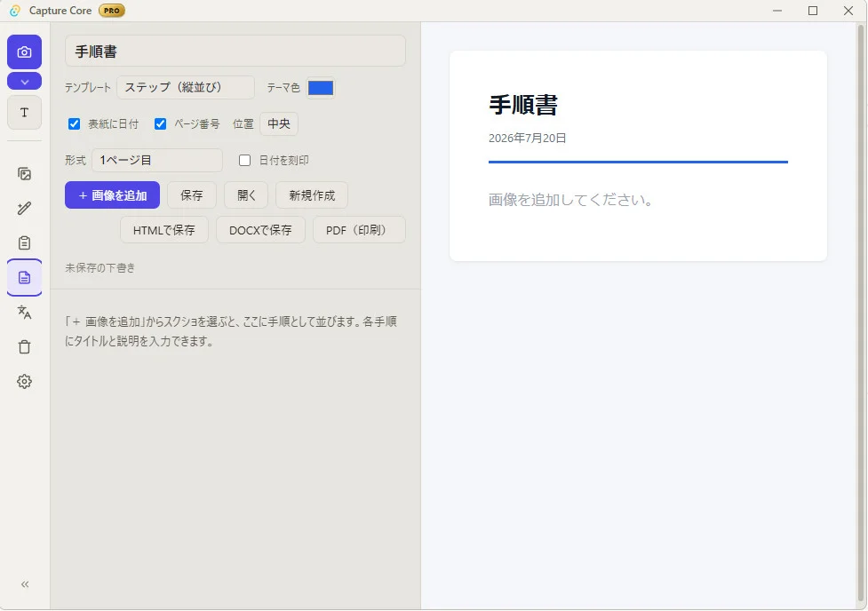The image size is (868, 611).
Task: Click the DOCXで保存 button
Action: (260, 230)
